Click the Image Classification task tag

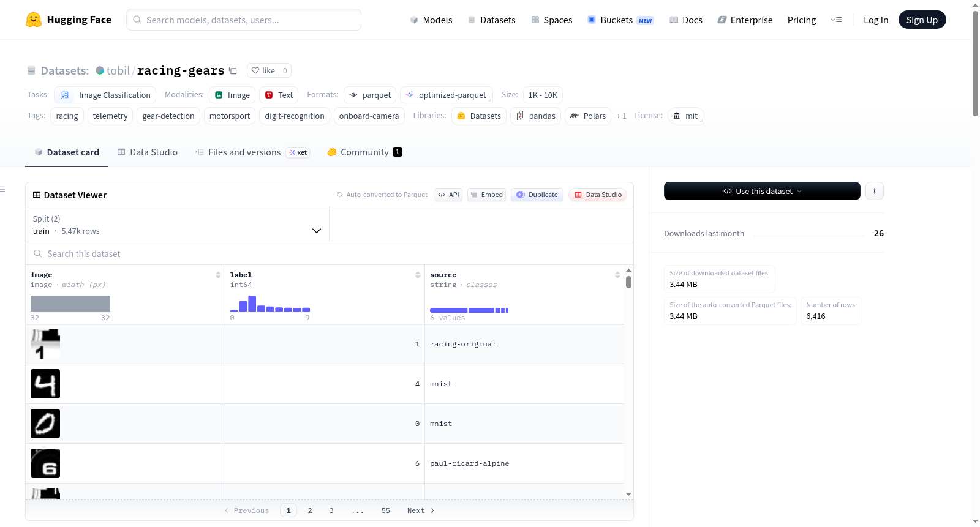tap(105, 95)
